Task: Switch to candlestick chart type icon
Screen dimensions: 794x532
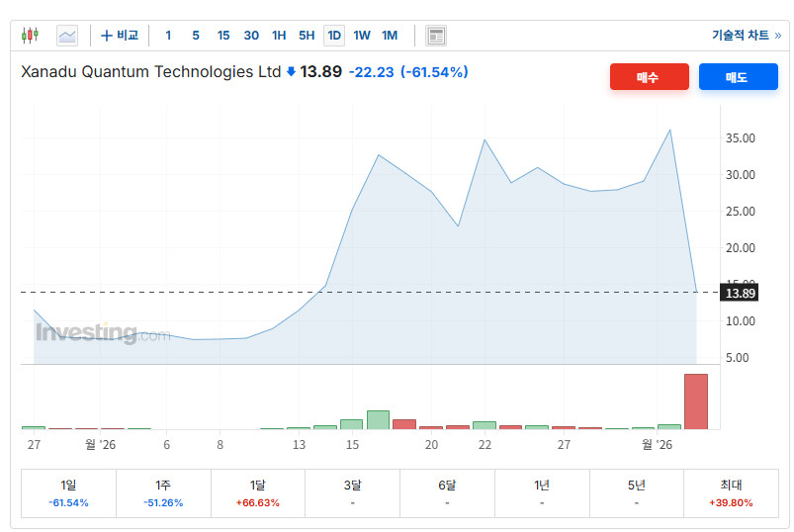Action: tap(30, 36)
